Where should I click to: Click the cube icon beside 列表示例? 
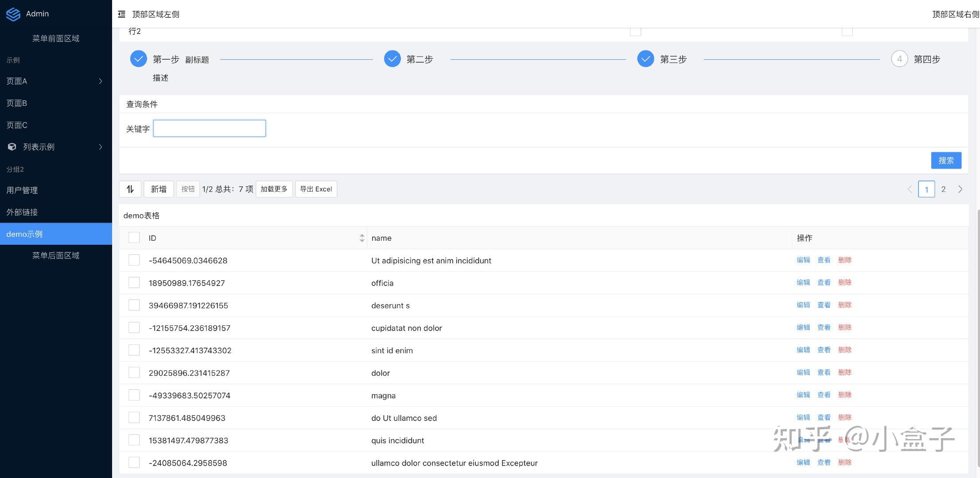pos(12,146)
